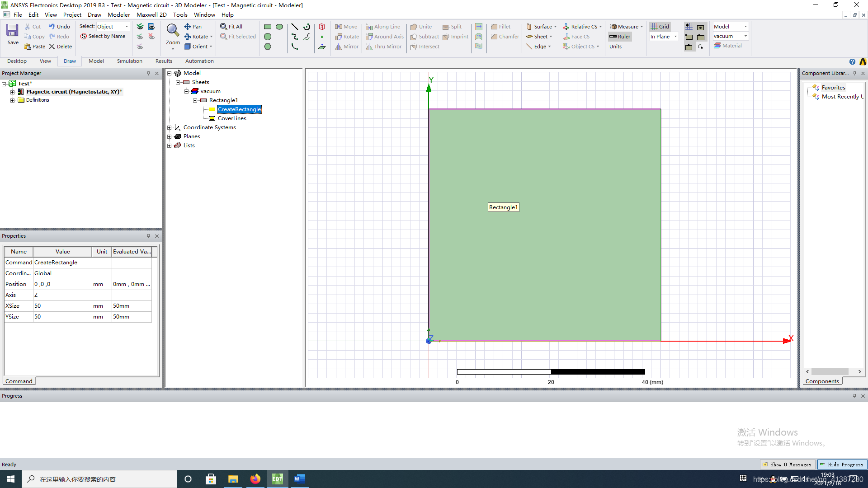Select the Draw Point tool
Screen dimensions: 868x488
[322, 37]
